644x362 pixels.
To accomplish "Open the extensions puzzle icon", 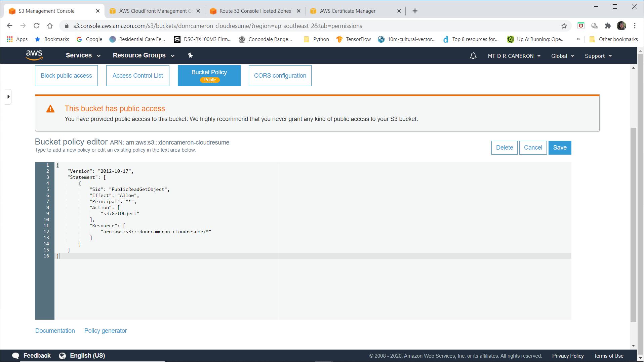I will 608,26.
